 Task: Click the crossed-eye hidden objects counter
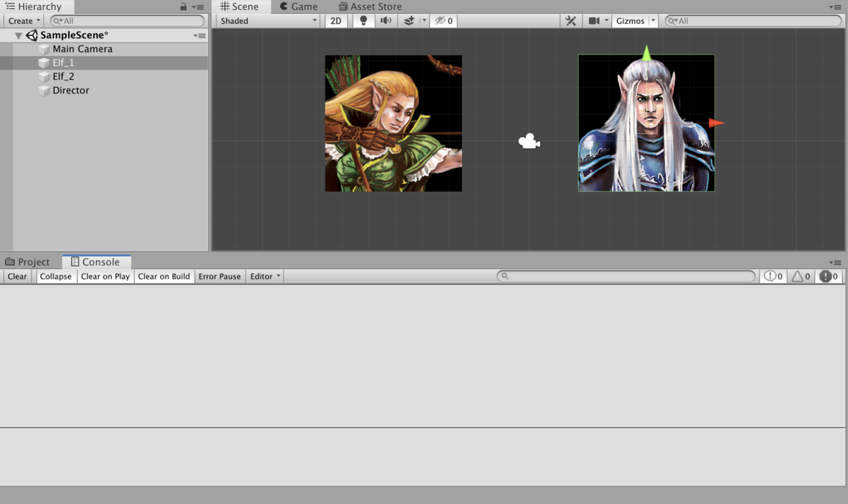(x=441, y=21)
